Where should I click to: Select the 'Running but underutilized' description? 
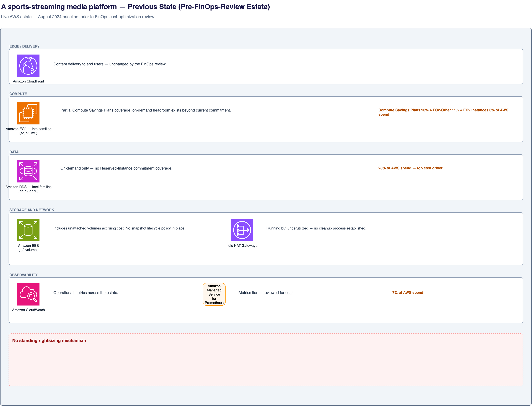tap(317, 228)
